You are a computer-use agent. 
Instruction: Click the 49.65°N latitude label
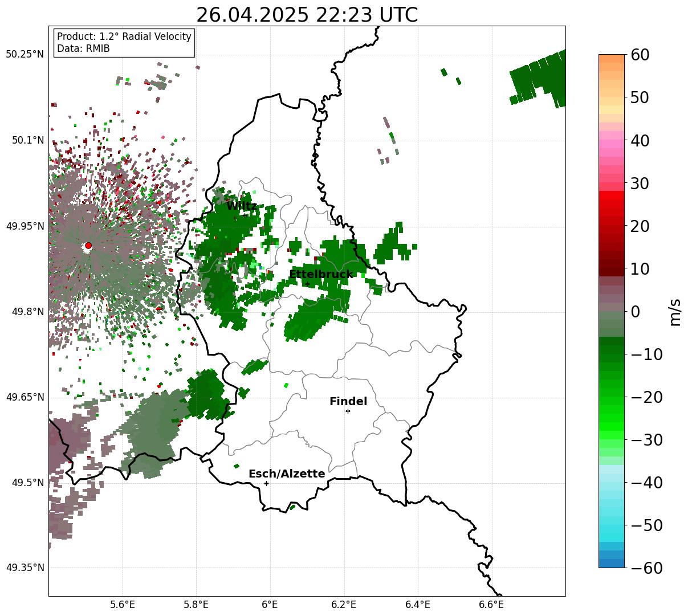point(25,397)
